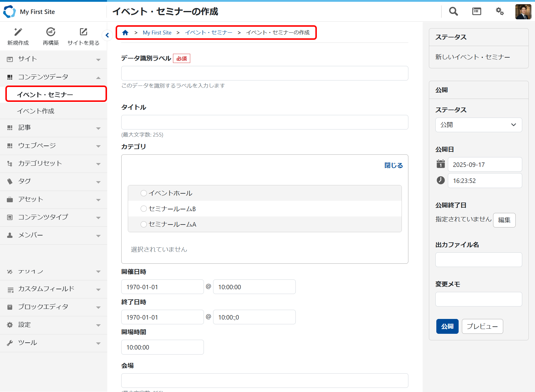This screenshot has height=392, width=535.
Task: Select the セミナールームB category option
Action: click(x=144, y=209)
